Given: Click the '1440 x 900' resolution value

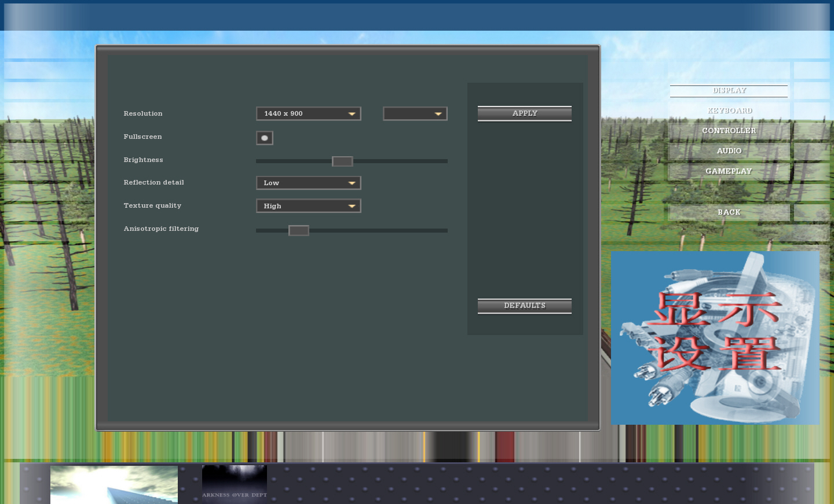Looking at the screenshot, I should click(x=284, y=114).
